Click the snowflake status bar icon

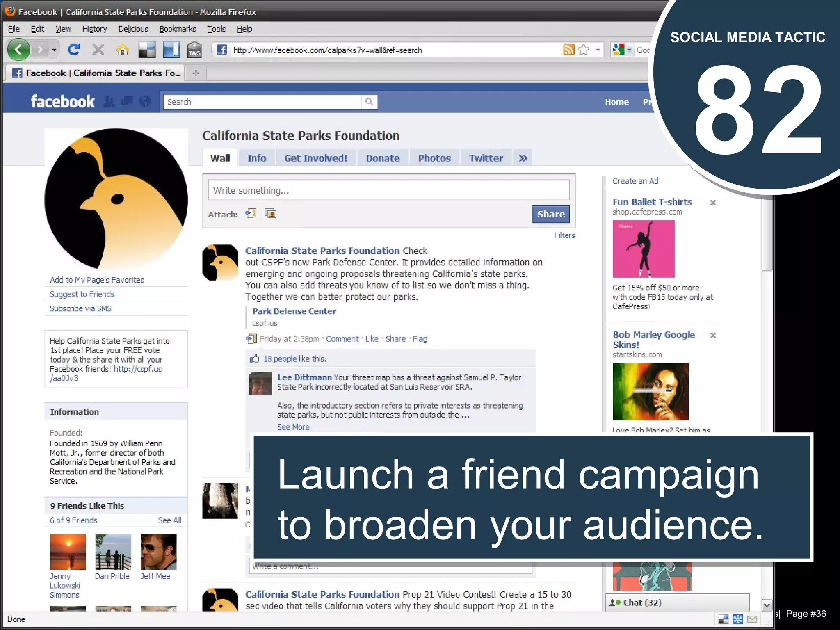(737, 619)
